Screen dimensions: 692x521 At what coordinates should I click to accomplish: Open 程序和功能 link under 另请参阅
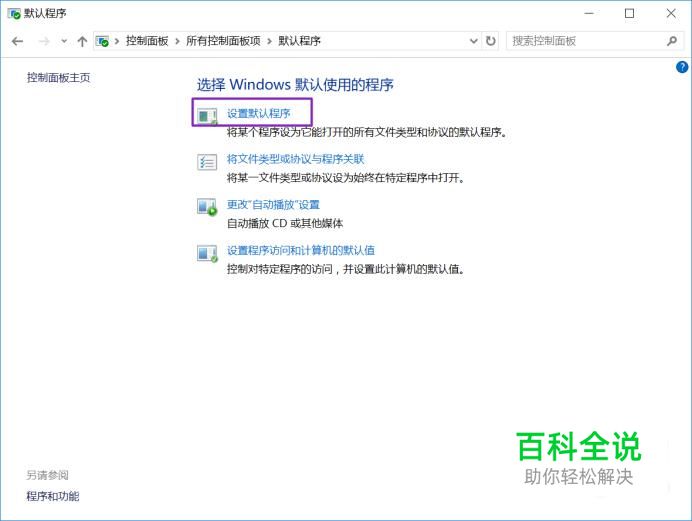53,496
